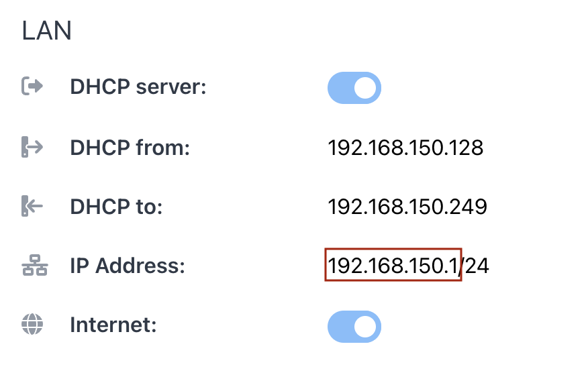Click the Internet globe icon
Image resolution: width=588 pixels, height=377 pixels.
click(x=32, y=324)
